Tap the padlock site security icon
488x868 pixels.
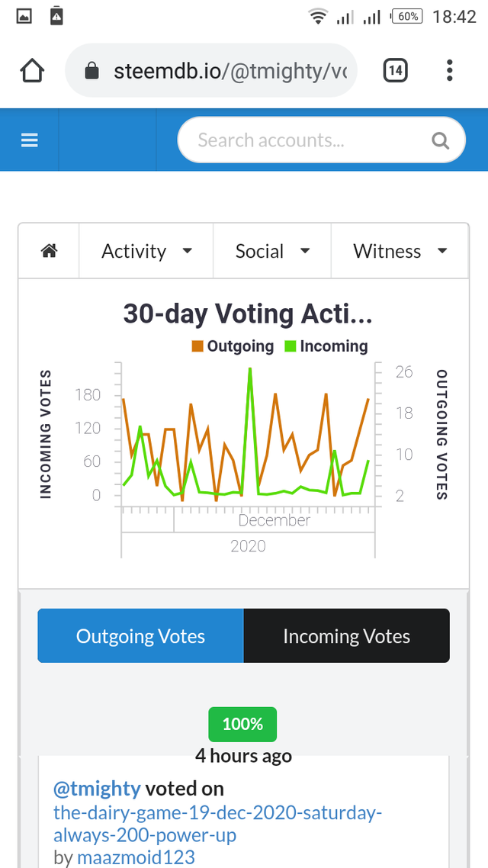coord(91,72)
